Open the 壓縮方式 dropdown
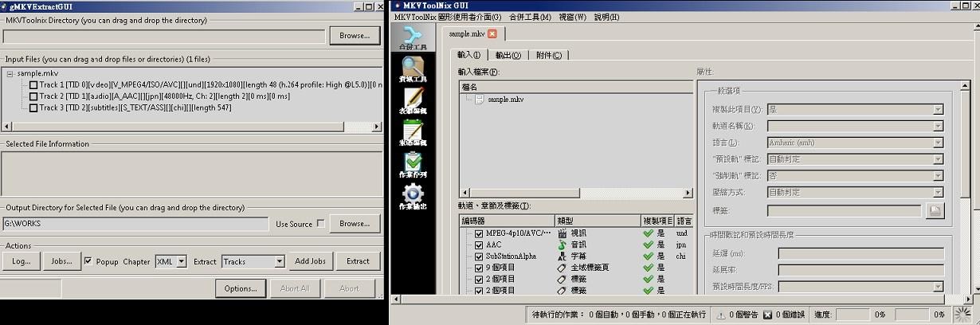 coord(855,192)
